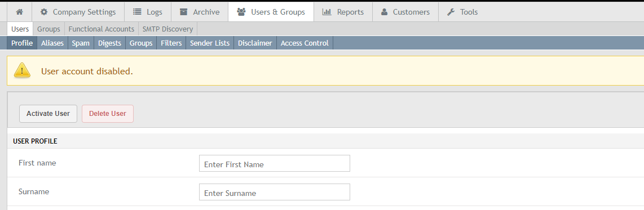
Task: Go to the Home icon tab
Action: point(19,12)
